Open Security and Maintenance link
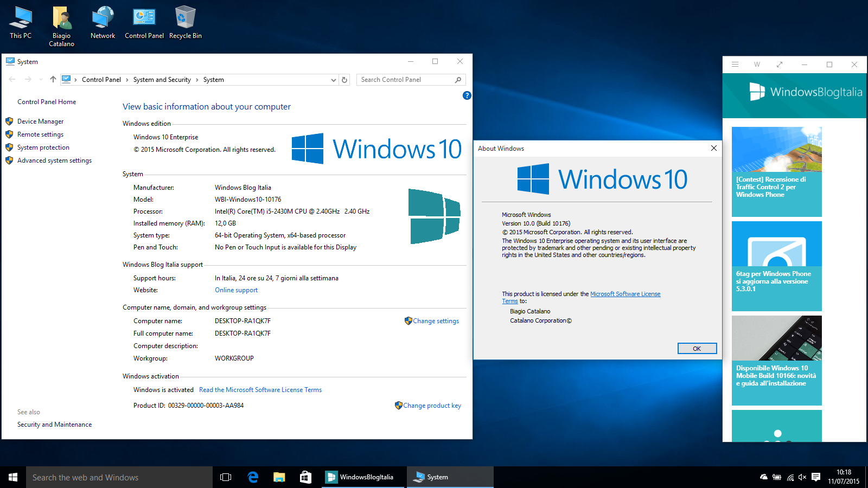The height and width of the screenshot is (488, 868). [54, 425]
